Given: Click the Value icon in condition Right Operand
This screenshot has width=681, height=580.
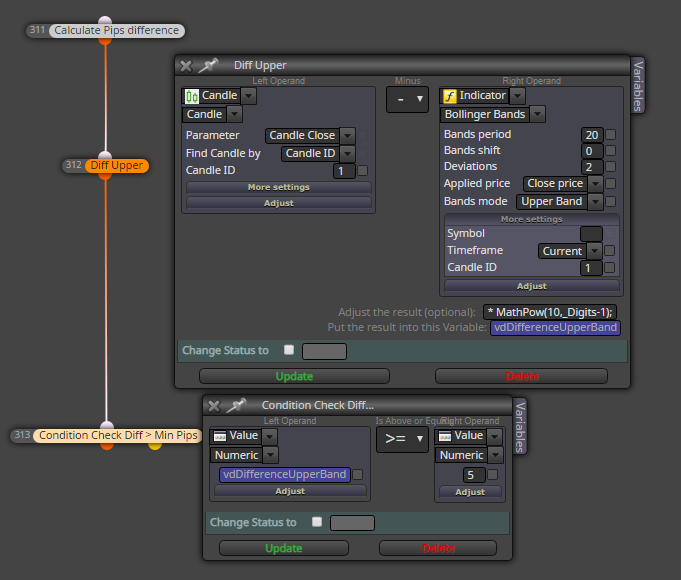Looking at the screenshot, I should click(445, 436).
